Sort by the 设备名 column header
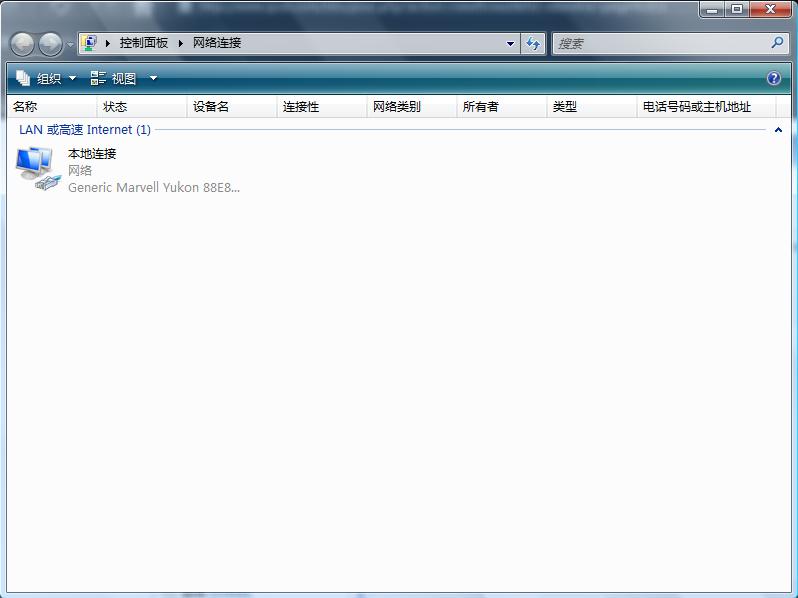This screenshot has height=598, width=798. coord(232,107)
